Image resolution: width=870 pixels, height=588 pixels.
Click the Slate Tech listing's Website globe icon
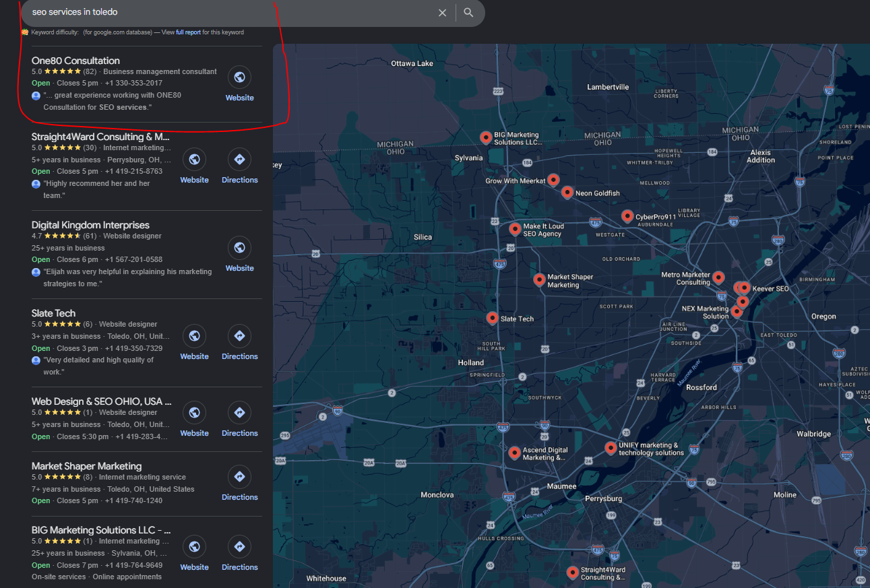194,336
